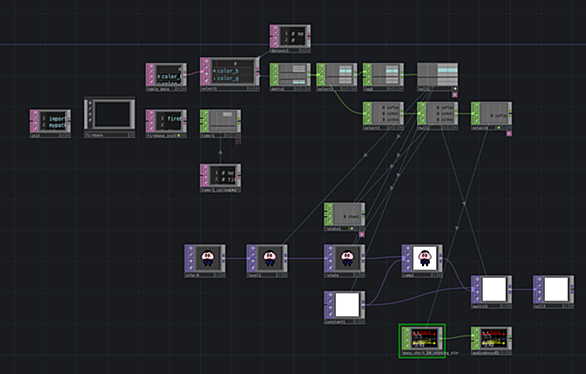Click the pink export badge below select4
This screenshot has width=586, height=374.
[509, 133]
